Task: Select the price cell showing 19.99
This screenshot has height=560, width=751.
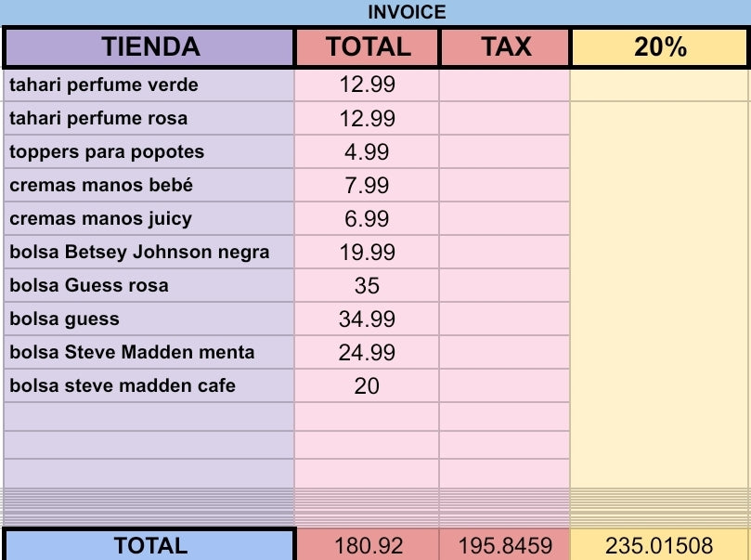Action: point(368,253)
